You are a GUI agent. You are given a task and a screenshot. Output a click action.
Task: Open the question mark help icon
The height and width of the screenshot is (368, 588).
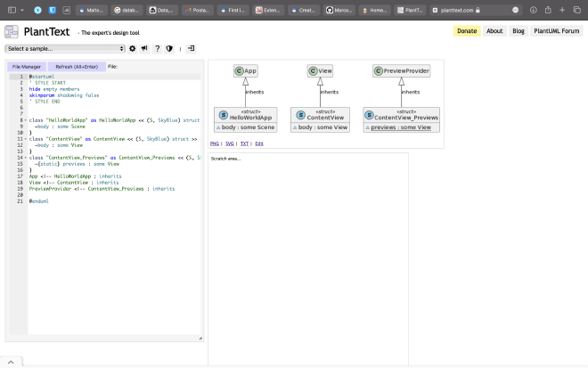[x=157, y=48]
